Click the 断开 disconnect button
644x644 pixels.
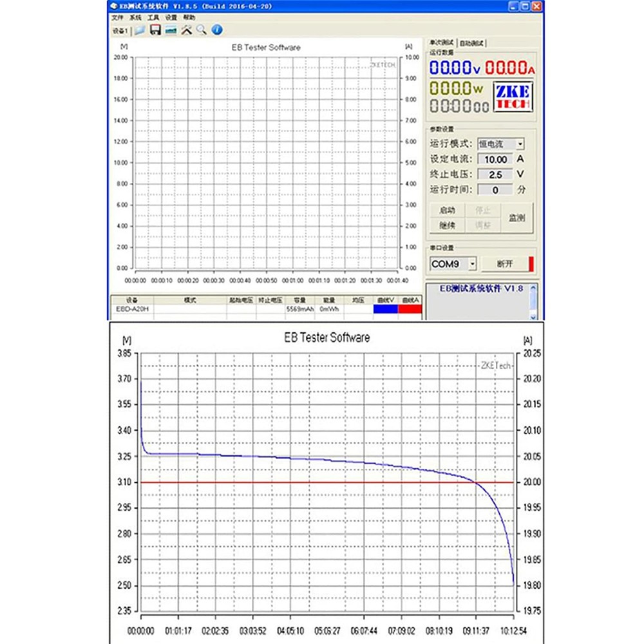pyautogui.click(x=505, y=263)
